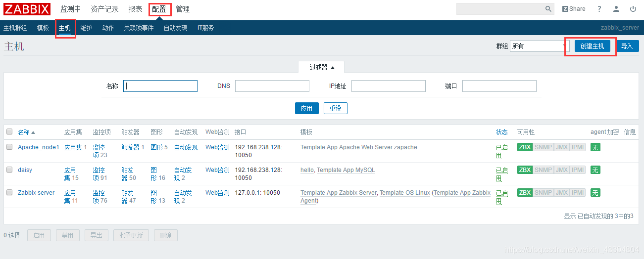Toggle 已启用 status for daisy
Image resolution: width=644 pixels, height=259 pixels.
502,174
